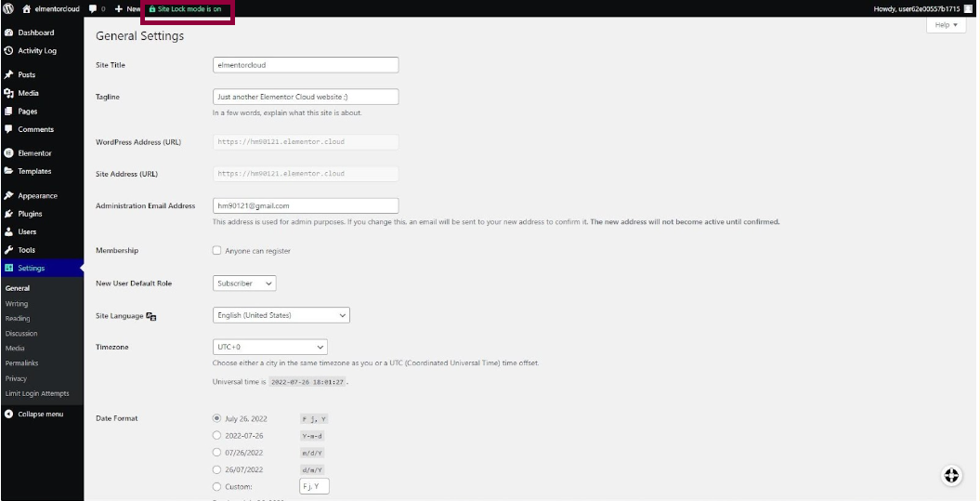This screenshot has width=980, height=501.
Task: Expand the Site Language dropdown
Action: tap(281, 315)
